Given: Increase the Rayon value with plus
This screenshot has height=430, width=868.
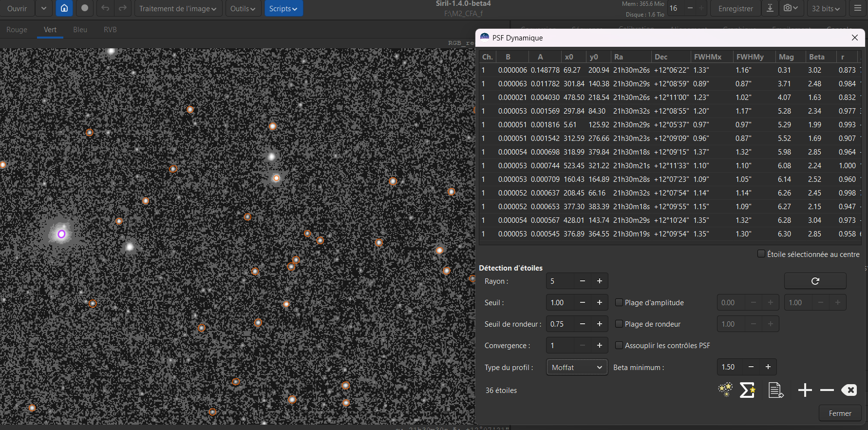Looking at the screenshot, I should (x=600, y=281).
